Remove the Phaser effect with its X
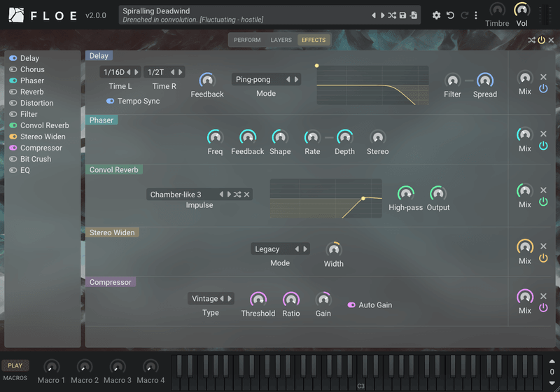Viewport: 560px width, 392px height. coord(543,134)
